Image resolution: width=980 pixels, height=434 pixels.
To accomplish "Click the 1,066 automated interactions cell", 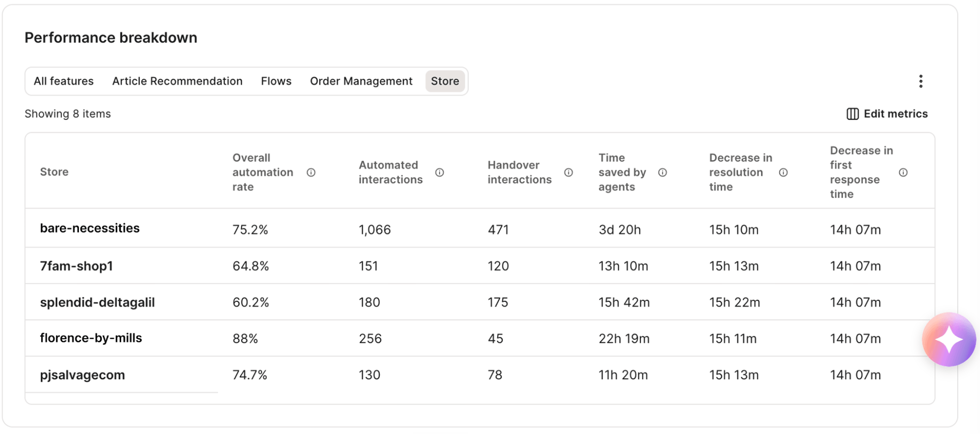I will click(375, 230).
